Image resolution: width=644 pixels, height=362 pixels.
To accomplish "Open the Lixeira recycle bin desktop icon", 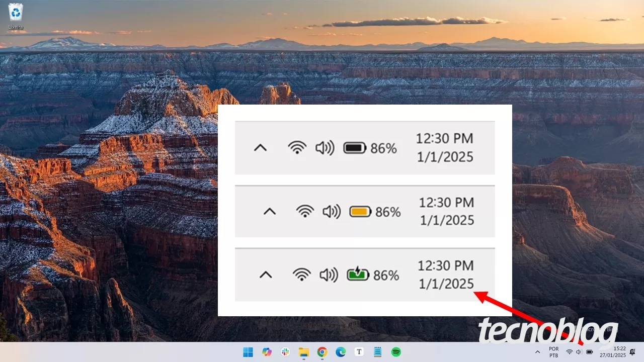I will [x=16, y=16].
